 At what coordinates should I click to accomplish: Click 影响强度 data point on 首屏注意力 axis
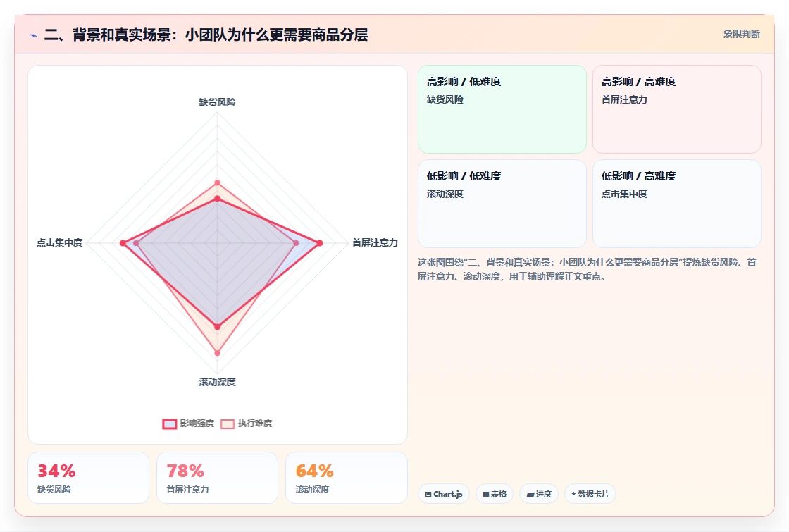pos(320,243)
